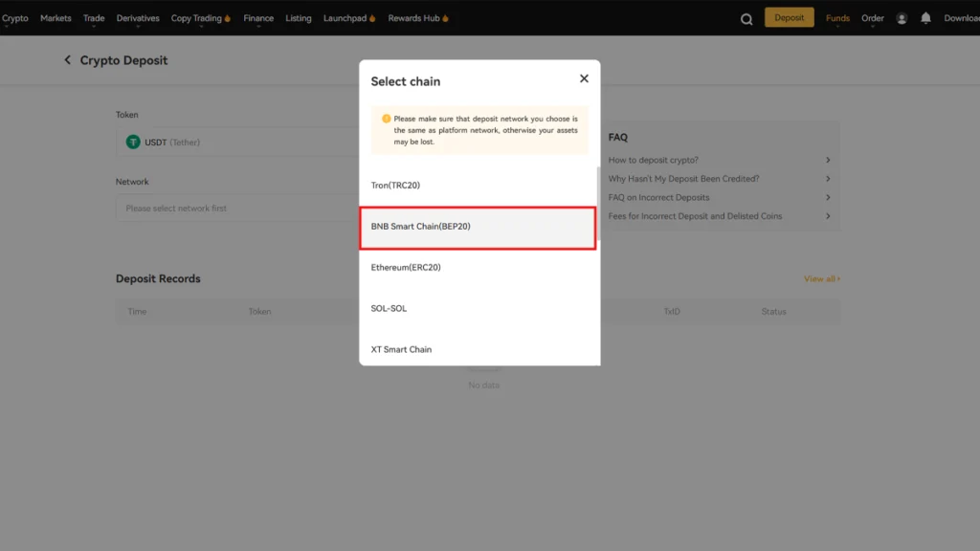Open Why Hasn't My Deposit Been Credited
The image size is (980, 551).
click(x=683, y=179)
